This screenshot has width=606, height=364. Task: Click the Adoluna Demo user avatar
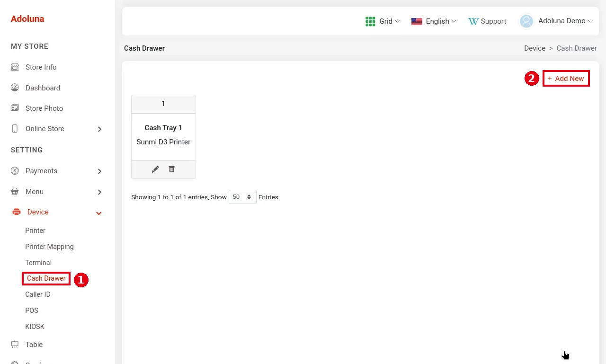click(x=526, y=21)
